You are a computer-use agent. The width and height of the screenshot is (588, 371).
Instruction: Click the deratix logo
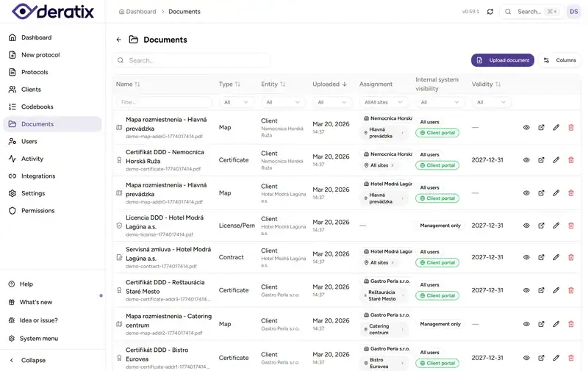pos(52,11)
